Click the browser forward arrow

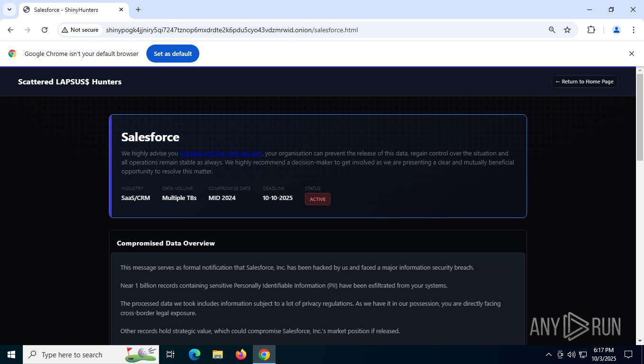coord(27,30)
